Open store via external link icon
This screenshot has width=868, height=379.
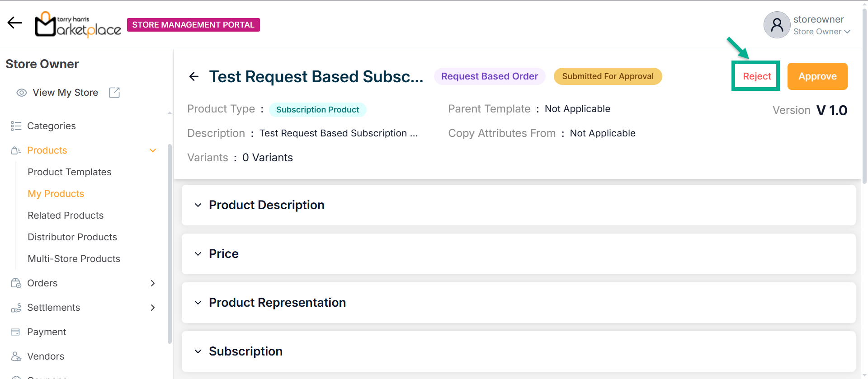[x=114, y=93]
